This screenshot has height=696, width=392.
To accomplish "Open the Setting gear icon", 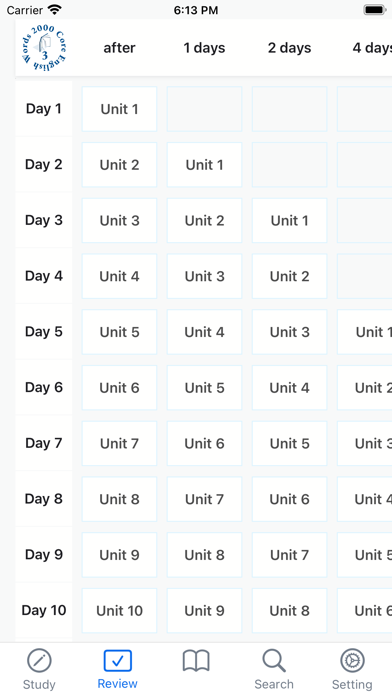I will tap(352, 661).
